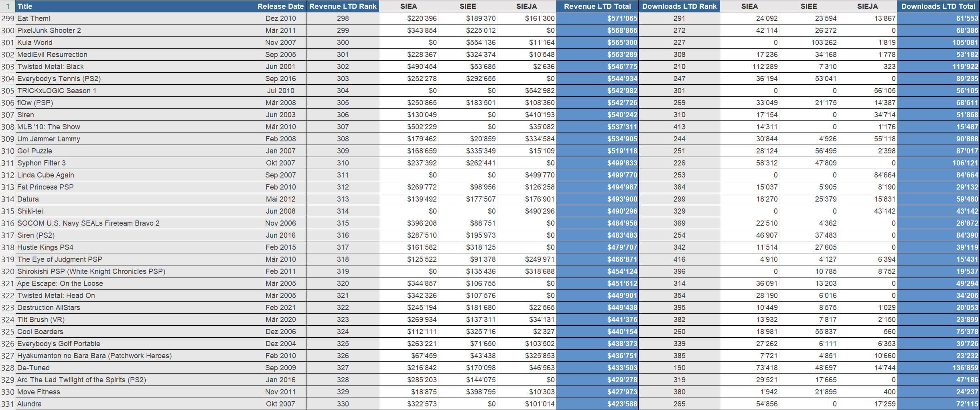Viewport: 980px width, 410px height.
Task: Select row number 299 header
Action: click(8, 18)
